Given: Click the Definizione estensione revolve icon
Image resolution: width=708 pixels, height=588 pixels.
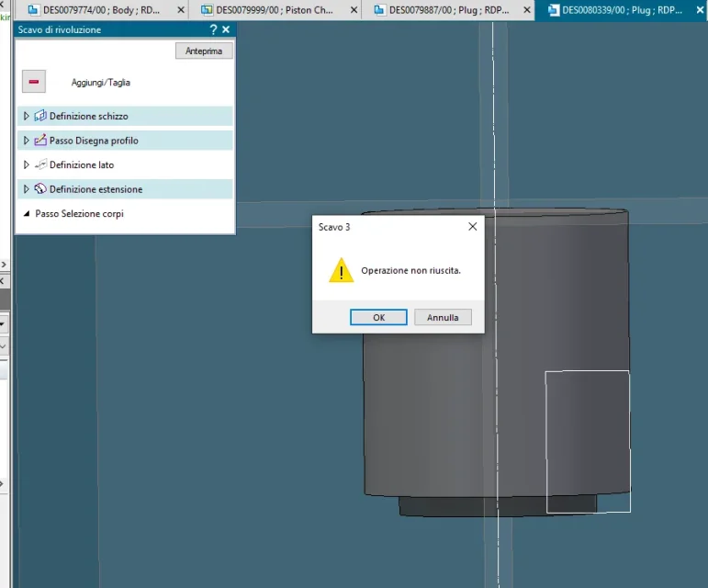Looking at the screenshot, I should [40, 188].
